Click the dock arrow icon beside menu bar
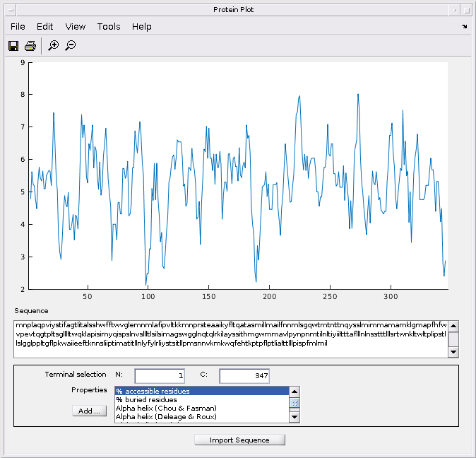 [464, 27]
